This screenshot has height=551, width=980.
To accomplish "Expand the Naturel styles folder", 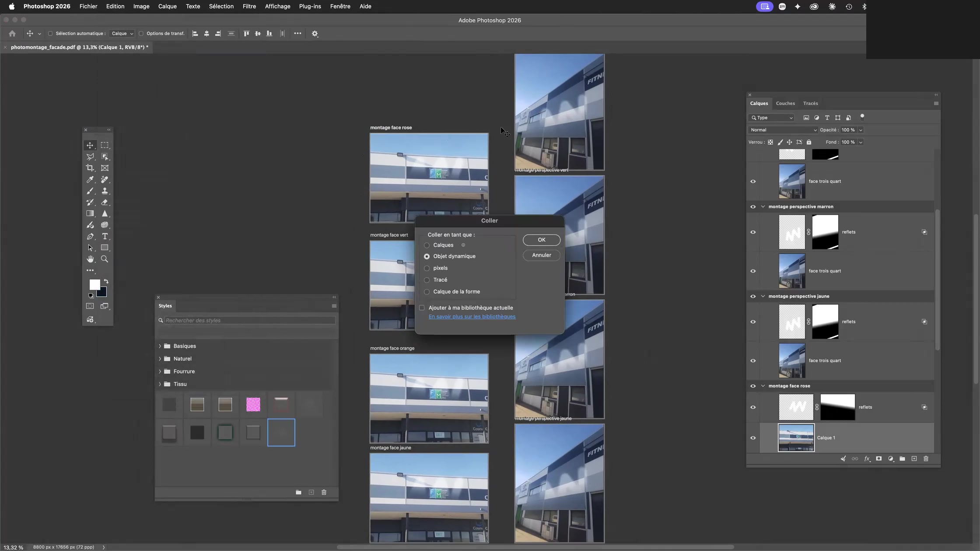I will 160,359.
